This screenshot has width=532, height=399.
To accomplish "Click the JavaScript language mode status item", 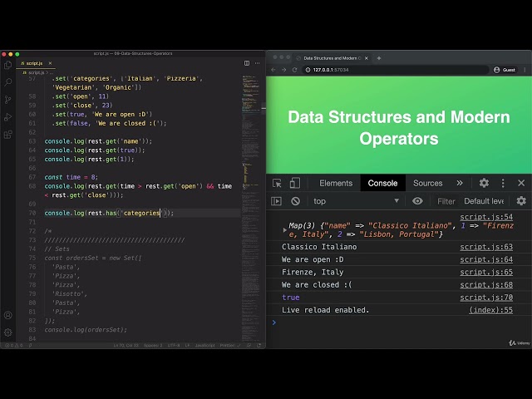I will pos(204,346).
